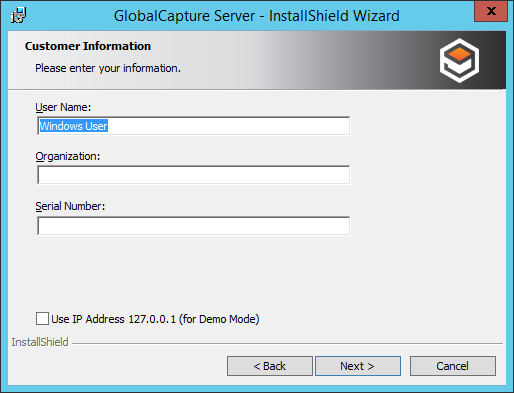
Task: Proceed with the Next > button
Action: (x=358, y=366)
